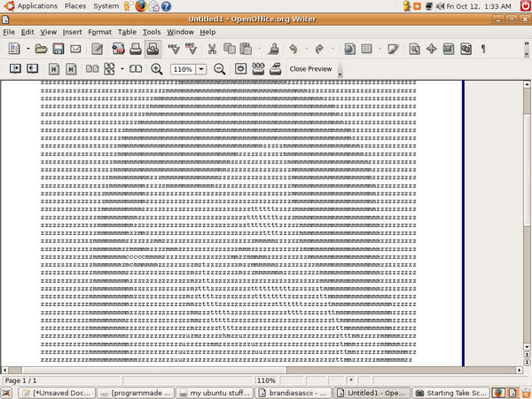This screenshot has width=532, height=399.
Task: Open the Format menu
Action: click(99, 32)
